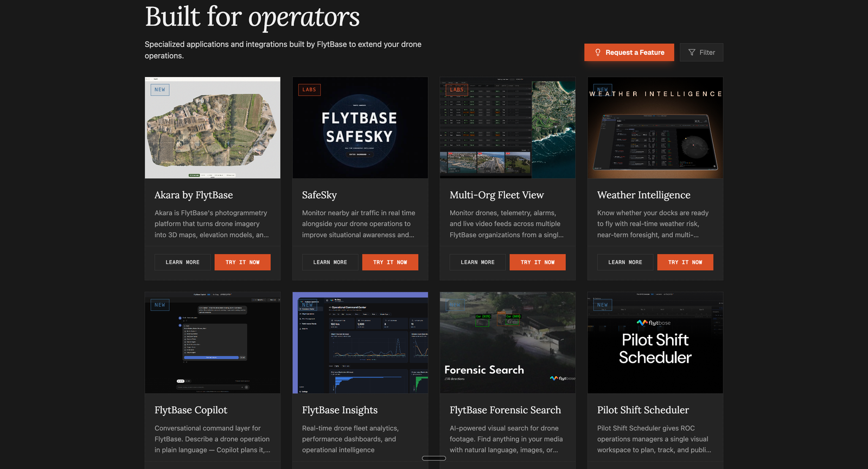Click the funnel filter icon
This screenshot has width=868, height=469.
coord(692,53)
